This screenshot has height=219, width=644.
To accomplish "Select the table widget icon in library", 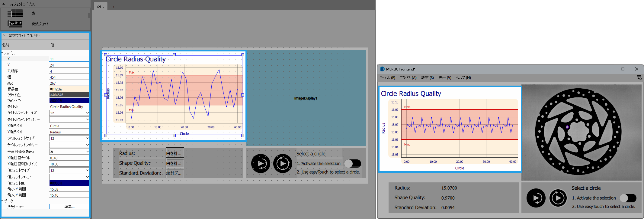I will point(15,13).
